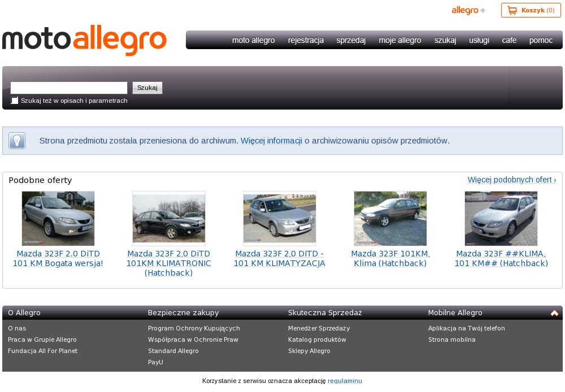565x392 pixels.
Task: Open link Mazda 323F 101KM KLIMATRONIC (Hatchback)
Action: (168, 263)
